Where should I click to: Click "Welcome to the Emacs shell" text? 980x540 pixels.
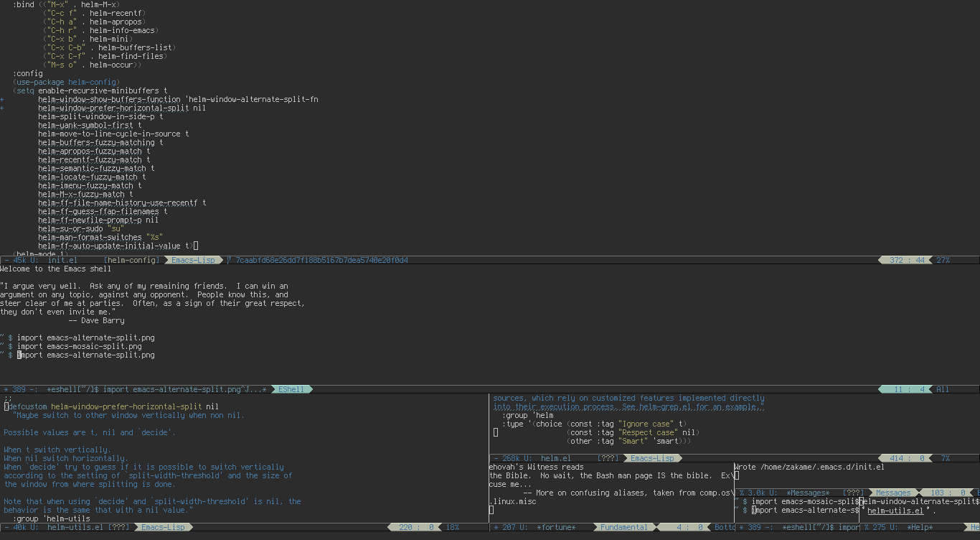56,269
